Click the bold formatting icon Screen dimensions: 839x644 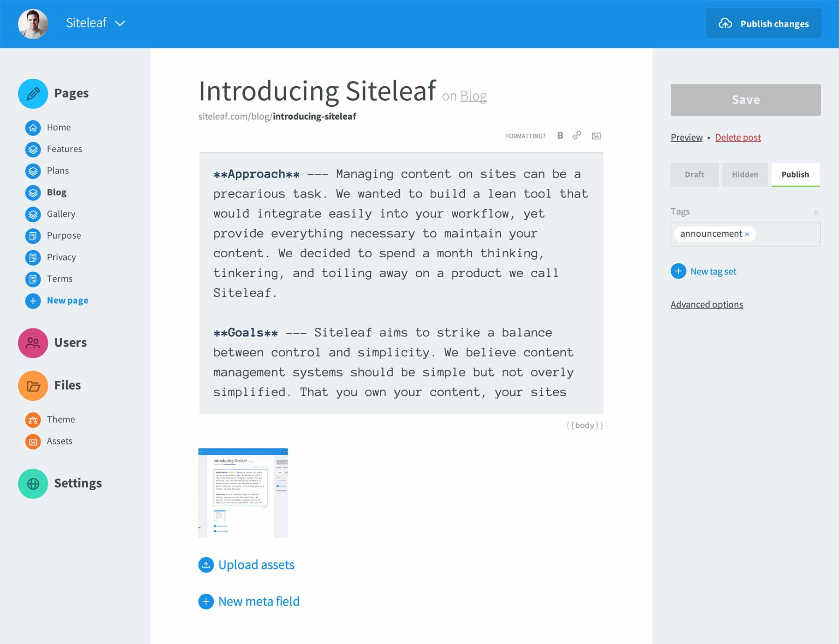click(560, 136)
